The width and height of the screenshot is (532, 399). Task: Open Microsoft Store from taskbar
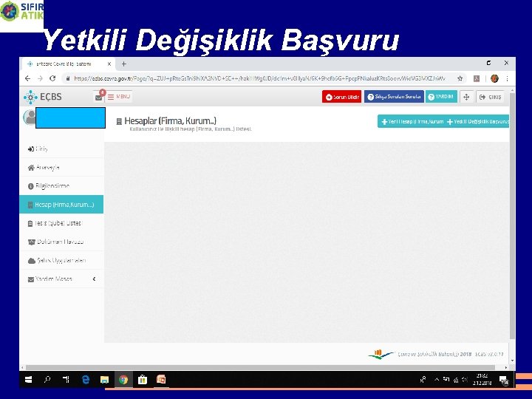coord(143,380)
